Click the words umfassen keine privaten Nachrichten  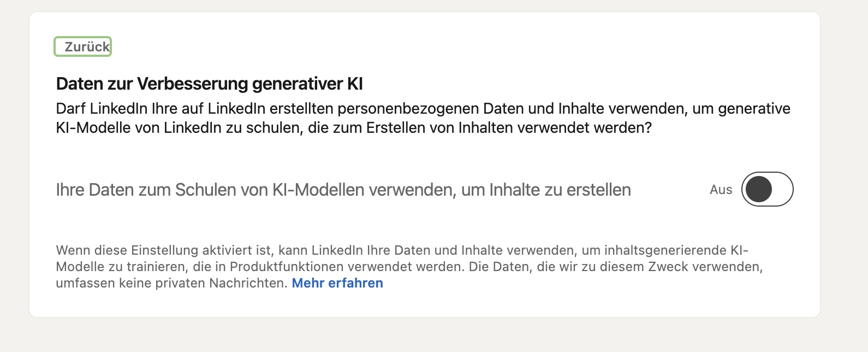pyautogui.click(x=171, y=283)
